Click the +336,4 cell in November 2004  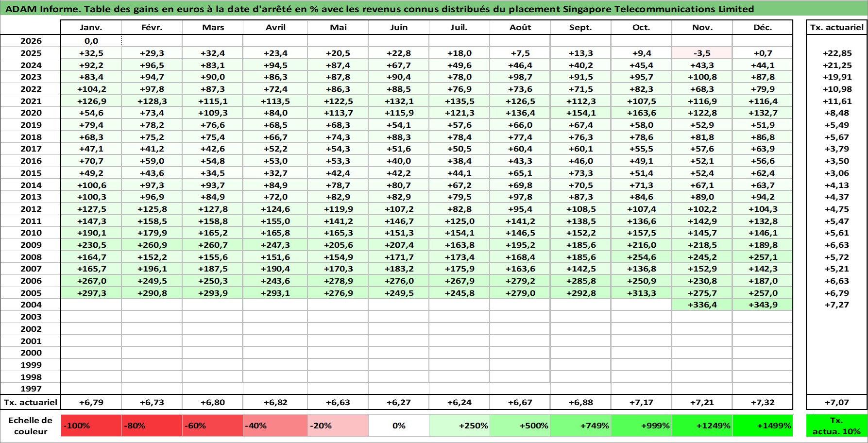(702, 305)
